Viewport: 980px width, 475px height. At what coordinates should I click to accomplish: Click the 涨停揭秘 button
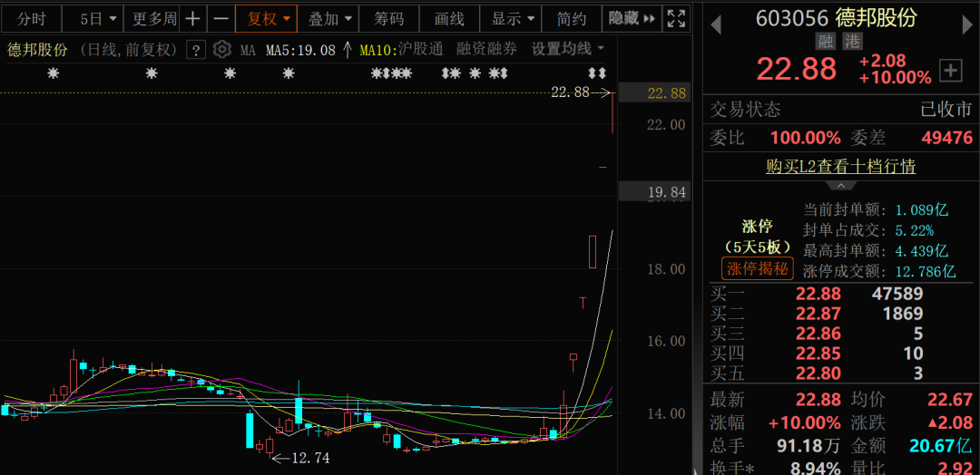[758, 268]
